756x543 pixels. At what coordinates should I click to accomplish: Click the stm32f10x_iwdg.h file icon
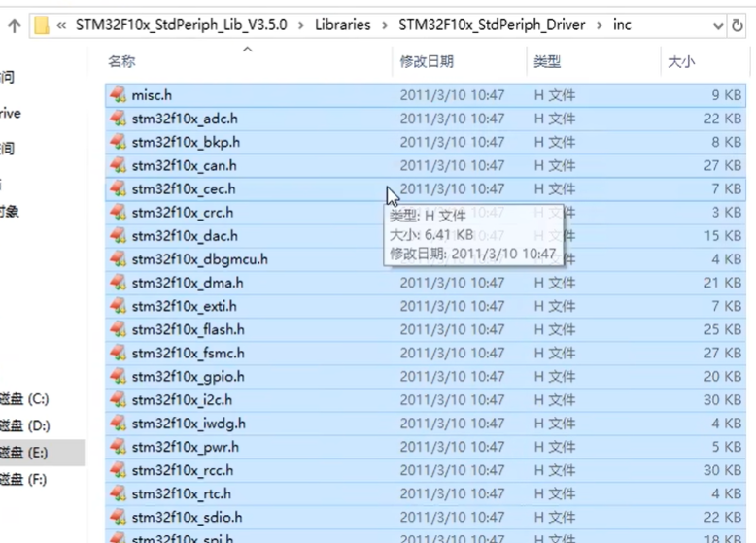(x=118, y=424)
